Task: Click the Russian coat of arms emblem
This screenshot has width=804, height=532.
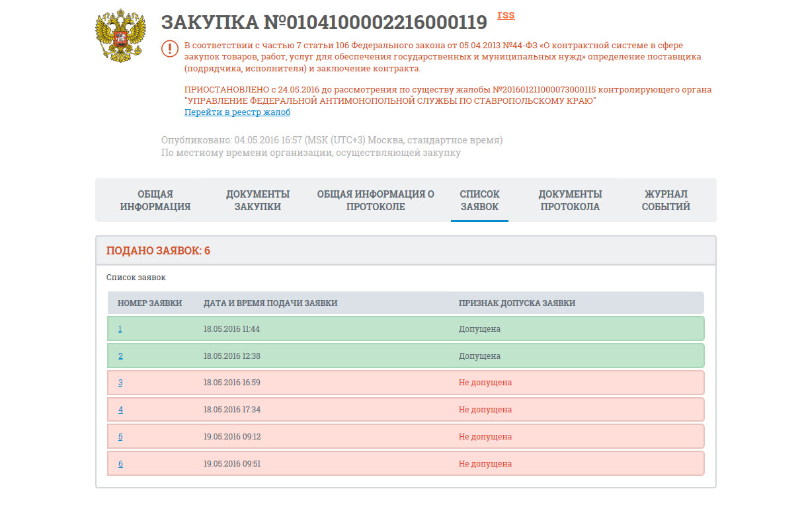Action: click(x=120, y=36)
